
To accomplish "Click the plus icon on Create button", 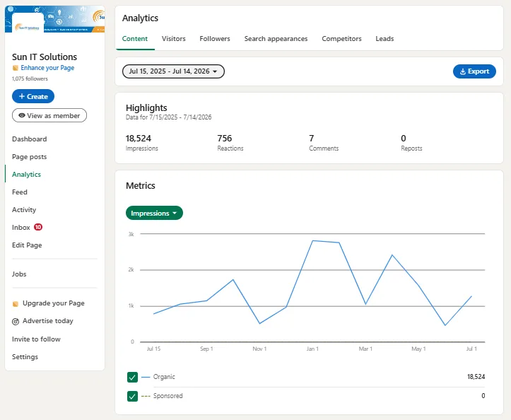I will coord(22,96).
